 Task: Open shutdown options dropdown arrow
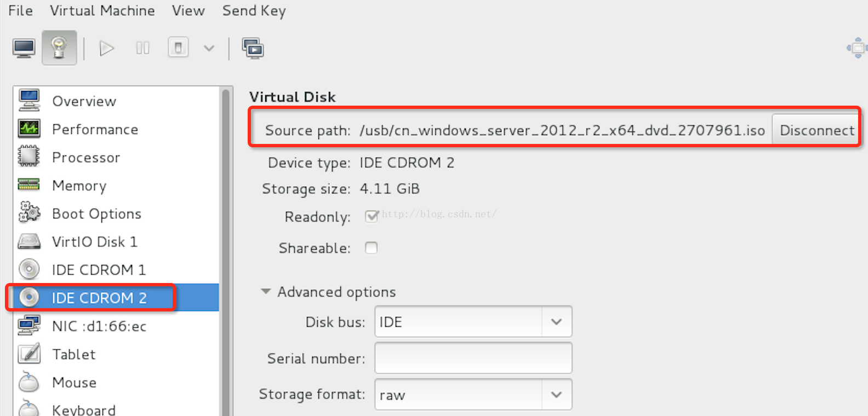[209, 48]
